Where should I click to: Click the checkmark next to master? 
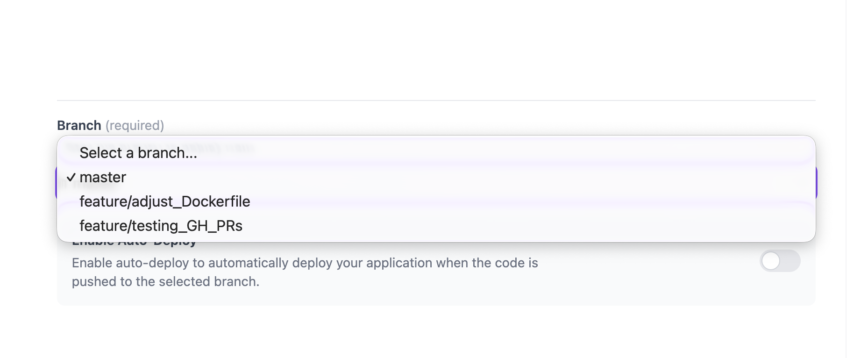point(71,178)
